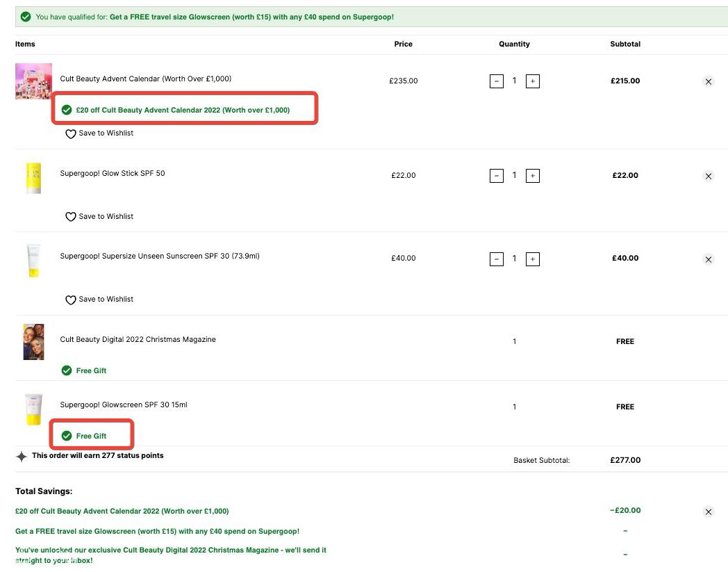Click the 'Basket Subtotal:' label
The height and width of the screenshot is (572, 728).
[x=541, y=461]
